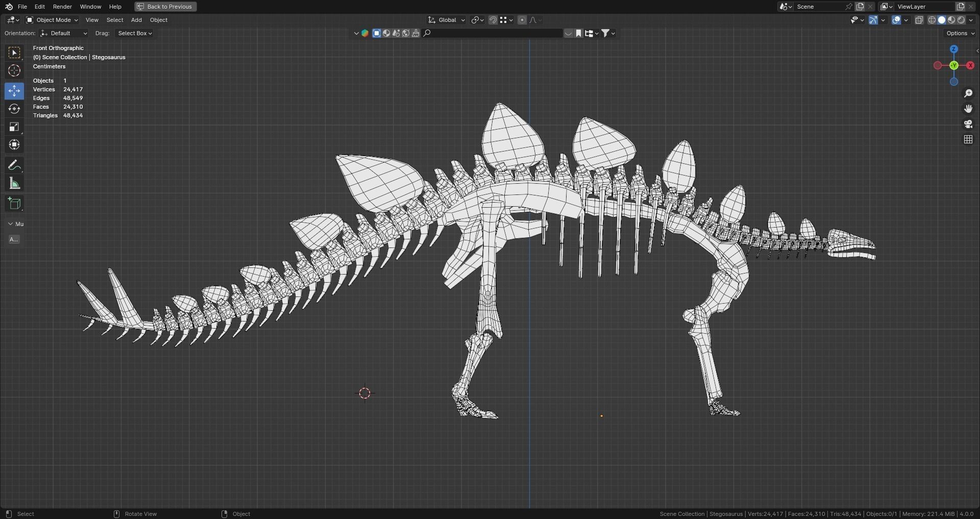Click the ViewLayer name field
Viewport: 980px width, 519px height.
pos(924,7)
